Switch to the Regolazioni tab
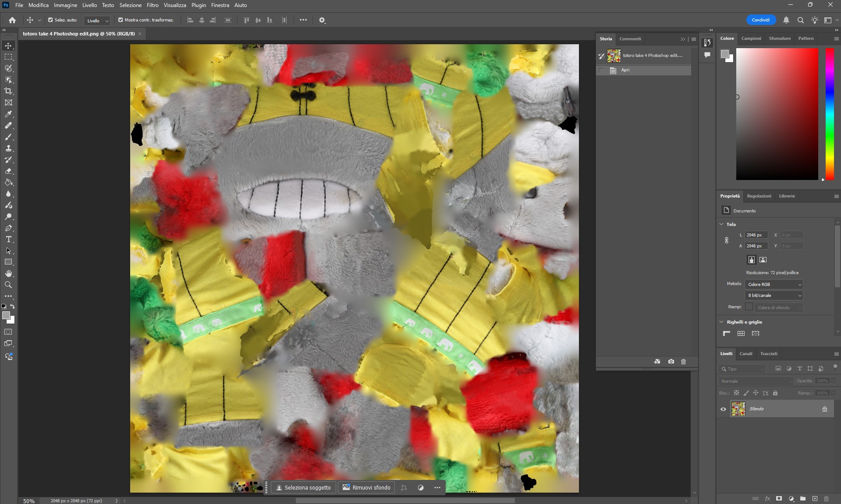The width and height of the screenshot is (841, 504). [x=759, y=196]
